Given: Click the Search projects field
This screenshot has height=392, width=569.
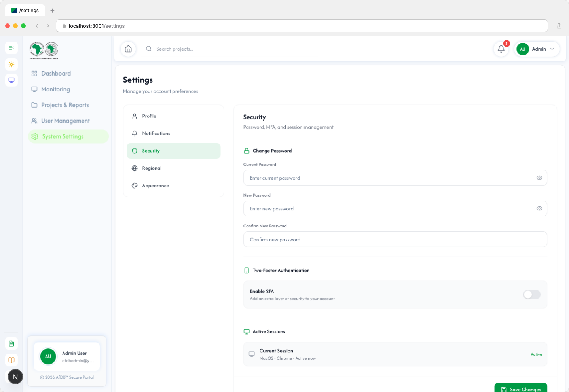Looking at the screenshot, I should click(x=229, y=49).
